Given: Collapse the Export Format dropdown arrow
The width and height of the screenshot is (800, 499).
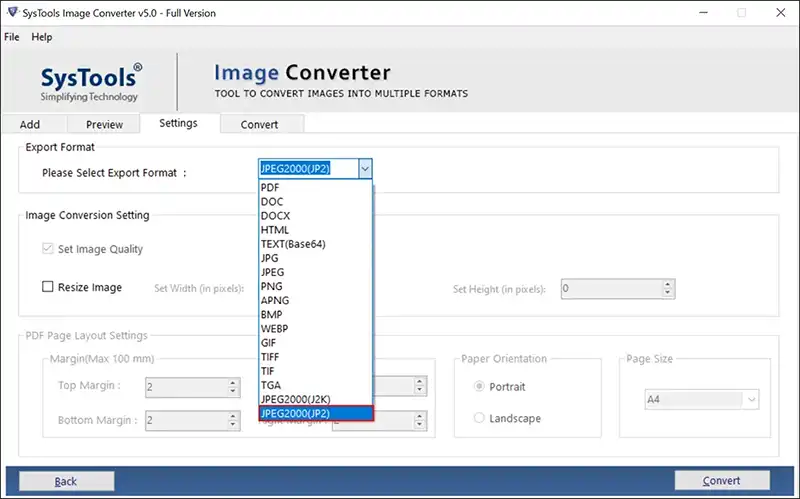Looking at the screenshot, I should click(x=365, y=169).
